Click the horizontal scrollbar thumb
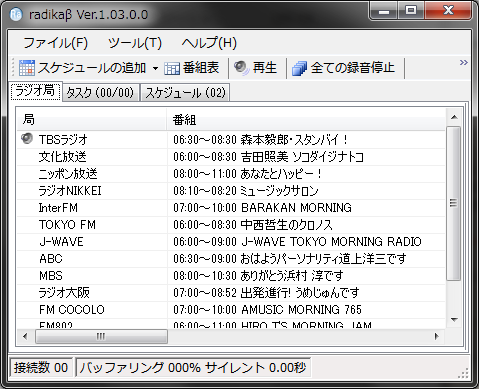 pyautogui.click(x=101, y=336)
